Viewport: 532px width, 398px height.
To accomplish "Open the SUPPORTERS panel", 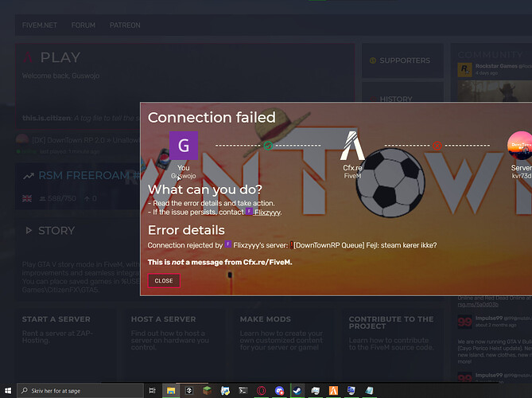I will point(402,60).
